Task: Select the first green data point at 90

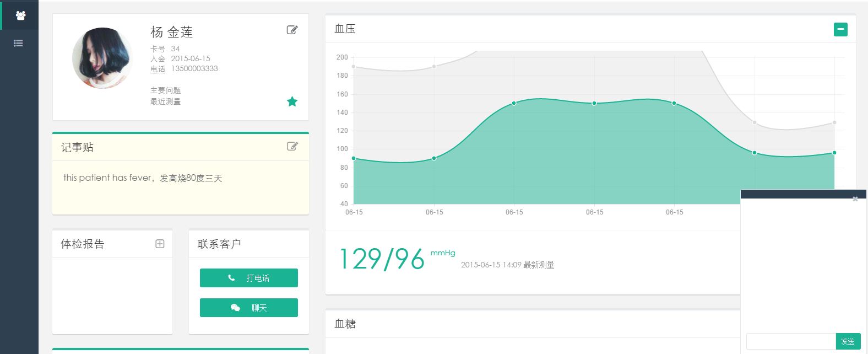Action: [354, 158]
